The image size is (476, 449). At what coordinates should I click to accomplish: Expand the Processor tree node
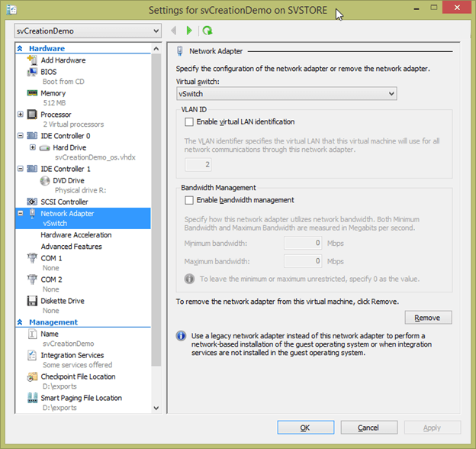point(21,115)
